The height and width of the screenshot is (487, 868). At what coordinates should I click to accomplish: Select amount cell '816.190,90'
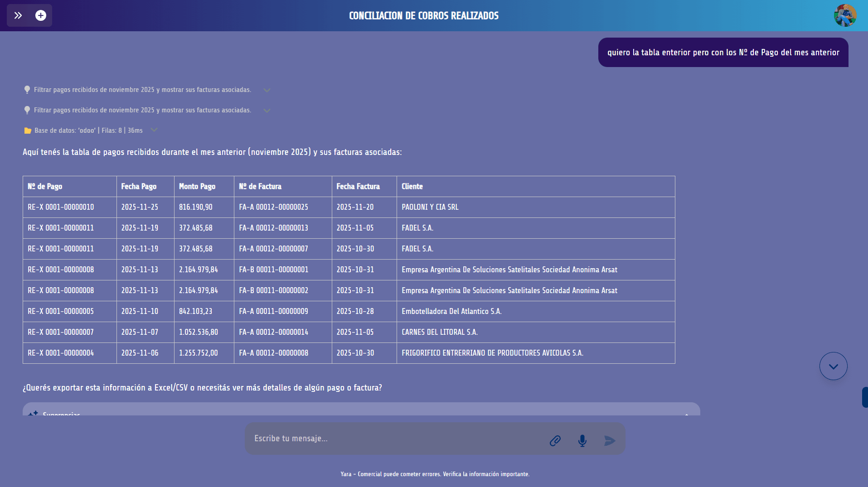(204, 207)
